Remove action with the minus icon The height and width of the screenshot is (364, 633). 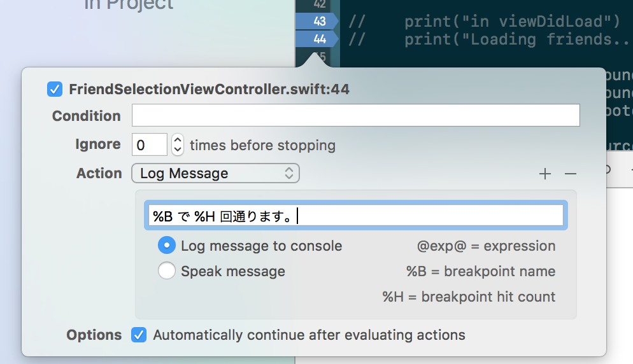click(x=571, y=174)
